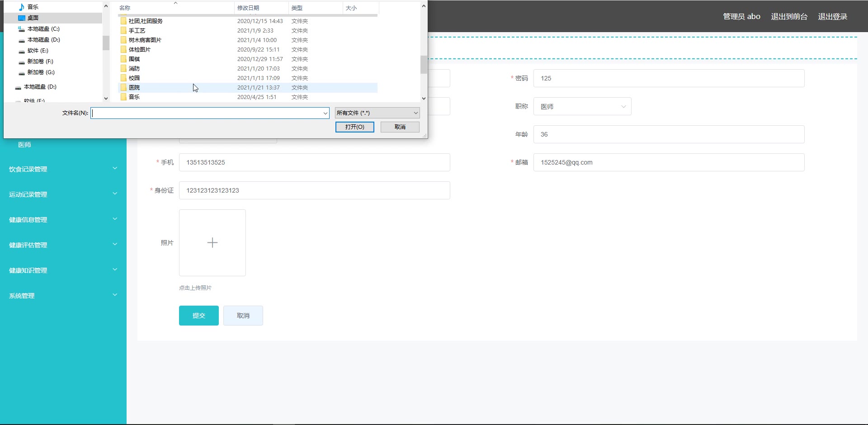Click the 音乐 music note icon in the tree

pyautogui.click(x=21, y=7)
